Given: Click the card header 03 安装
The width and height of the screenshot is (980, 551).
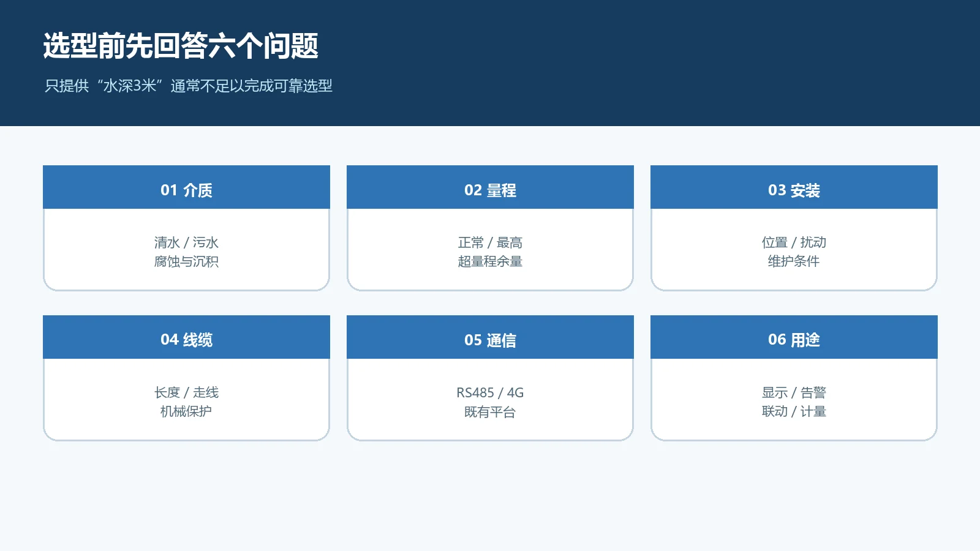Looking at the screenshot, I should click(794, 187).
